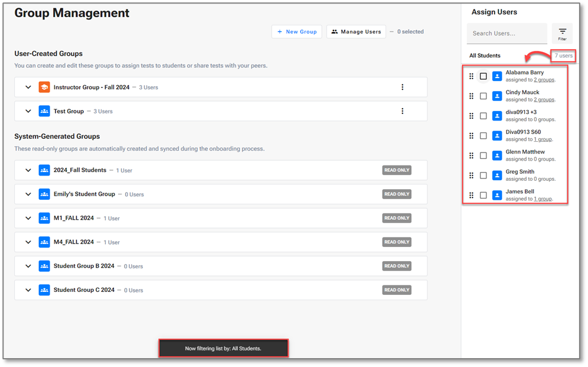This screenshot has width=588, height=367.
Task: Grab the drag handle beside Alabama Barry
Action: (471, 76)
